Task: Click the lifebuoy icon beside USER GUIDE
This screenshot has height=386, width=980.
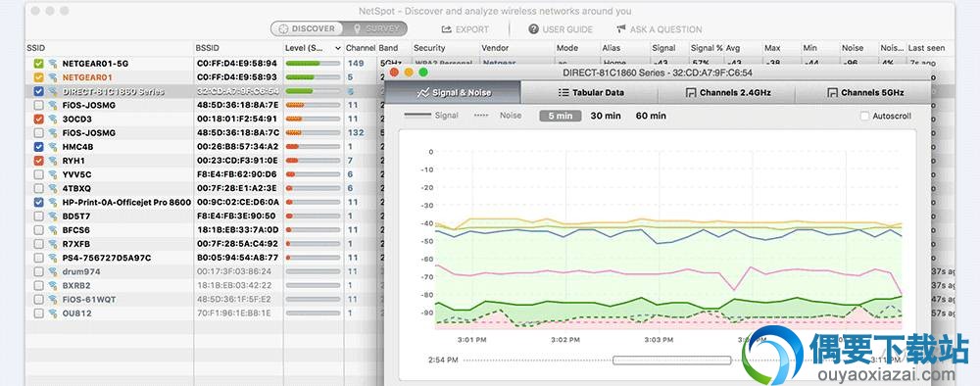Action: [x=534, y=29]
